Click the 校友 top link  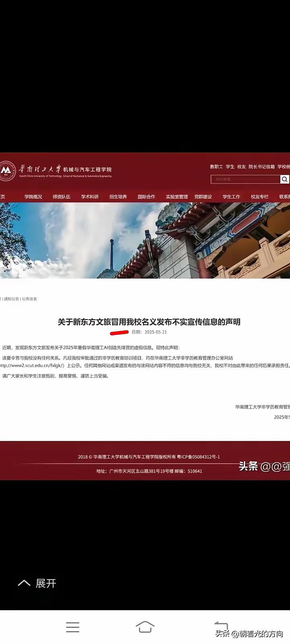click(241, 167)
